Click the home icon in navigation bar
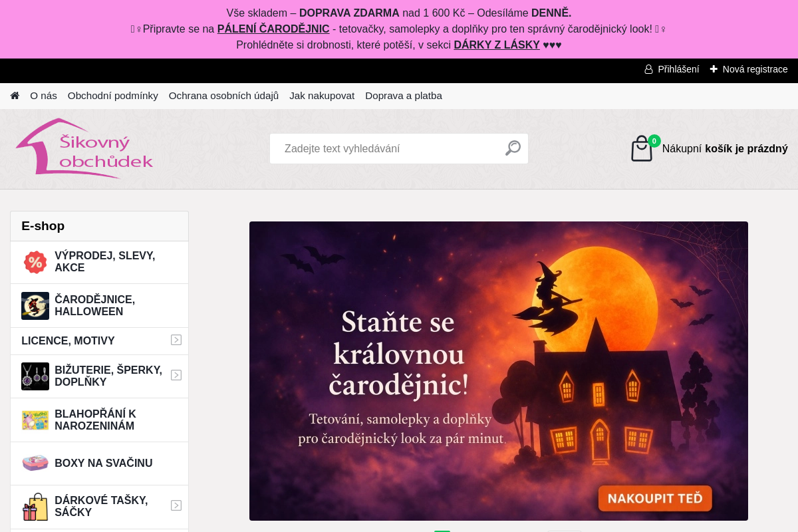The height and width of the screenshot is (532, 798). pos(15,96)
